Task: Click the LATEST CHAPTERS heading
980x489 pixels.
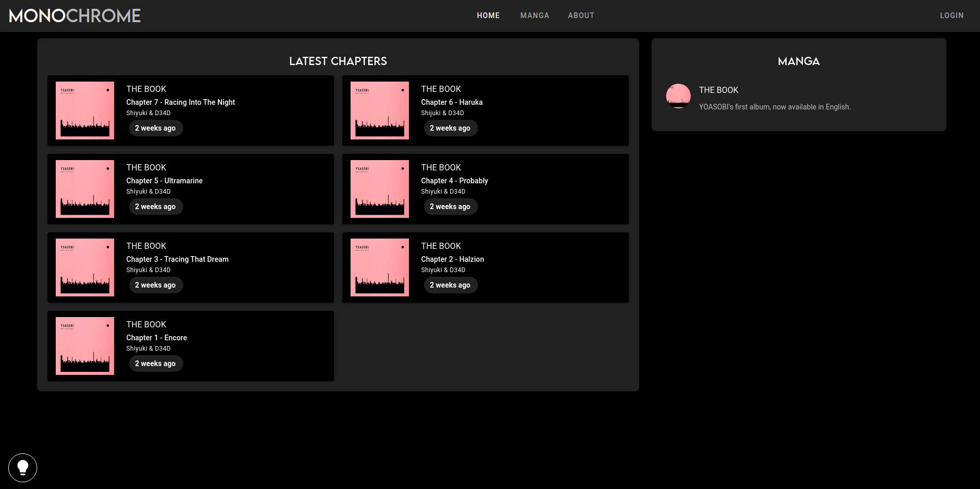Action: (x=338, y=61)
